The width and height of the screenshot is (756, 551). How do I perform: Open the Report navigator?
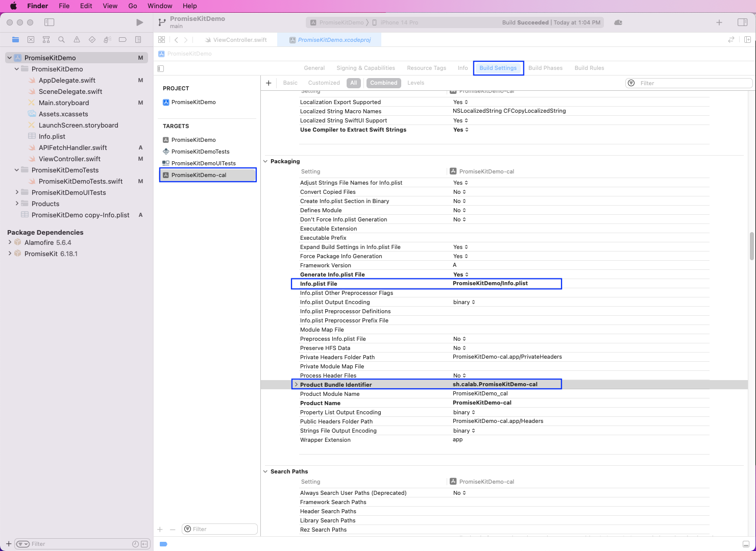pos(138,39)
